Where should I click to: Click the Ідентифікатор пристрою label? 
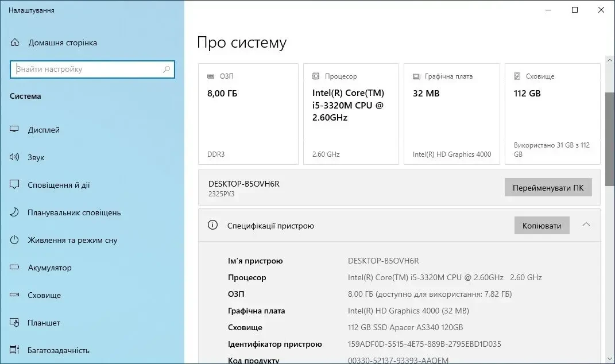(274, 344)
